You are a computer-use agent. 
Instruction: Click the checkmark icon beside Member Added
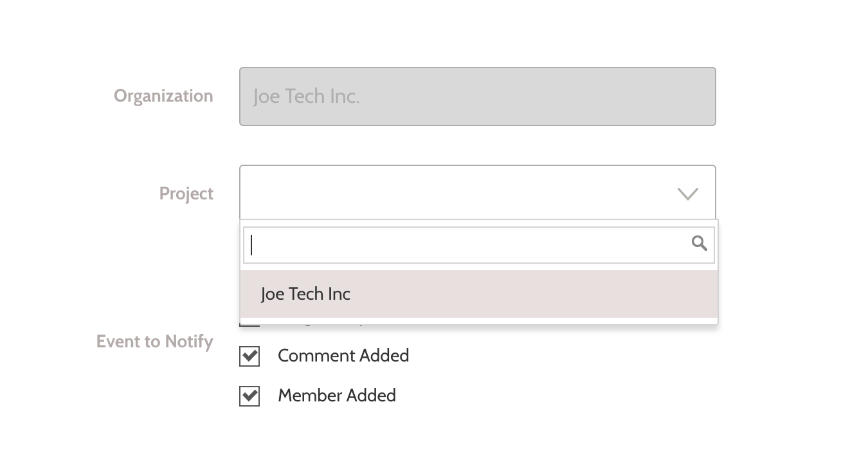point(249,396)
